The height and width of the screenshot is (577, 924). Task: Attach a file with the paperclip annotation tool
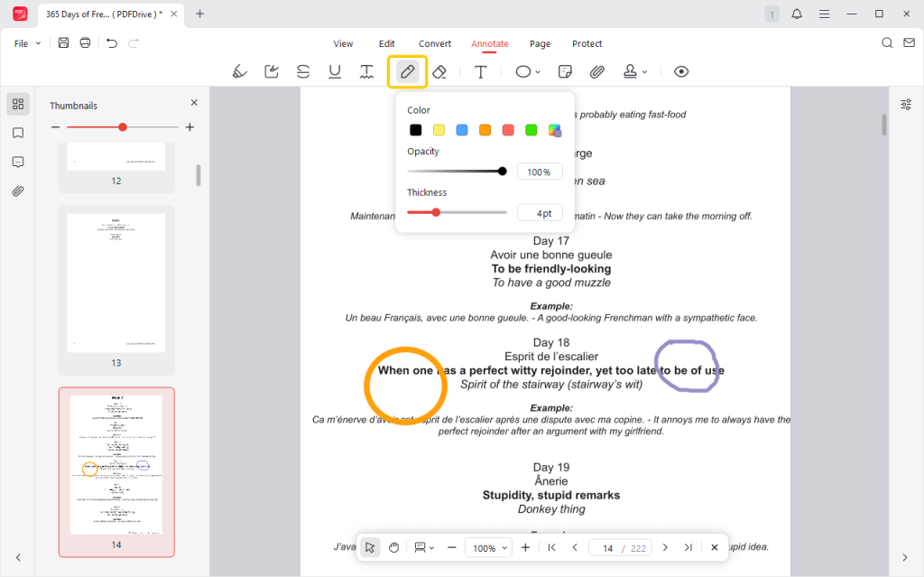(596, 71)
